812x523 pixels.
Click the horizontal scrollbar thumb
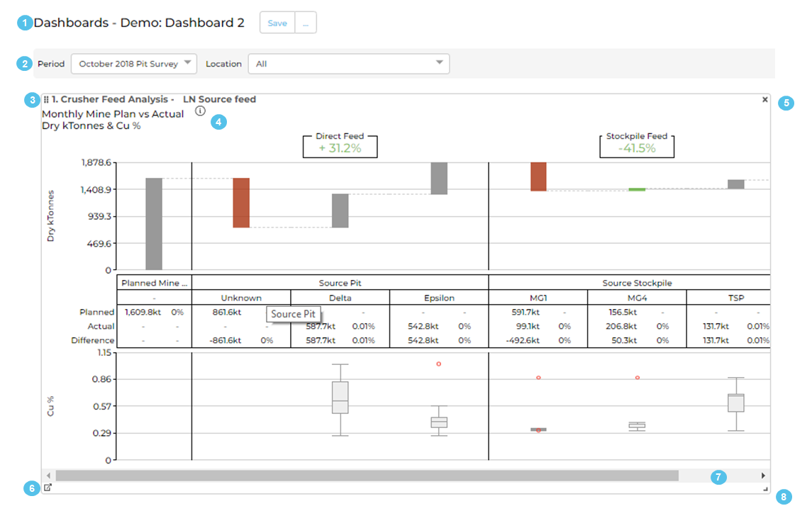coord(367,476)
